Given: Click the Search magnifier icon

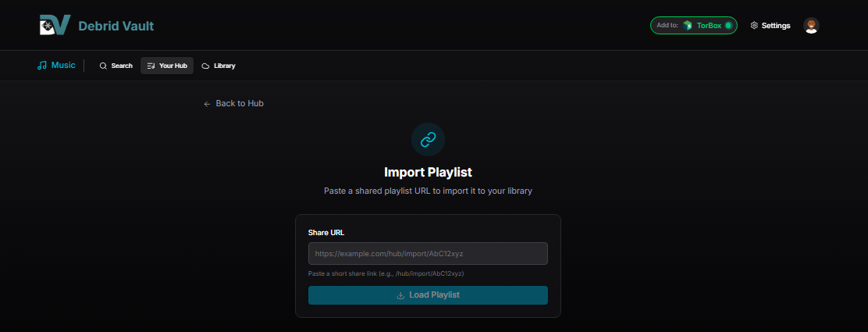Looking at the screenshot, I should click(103, 66).
